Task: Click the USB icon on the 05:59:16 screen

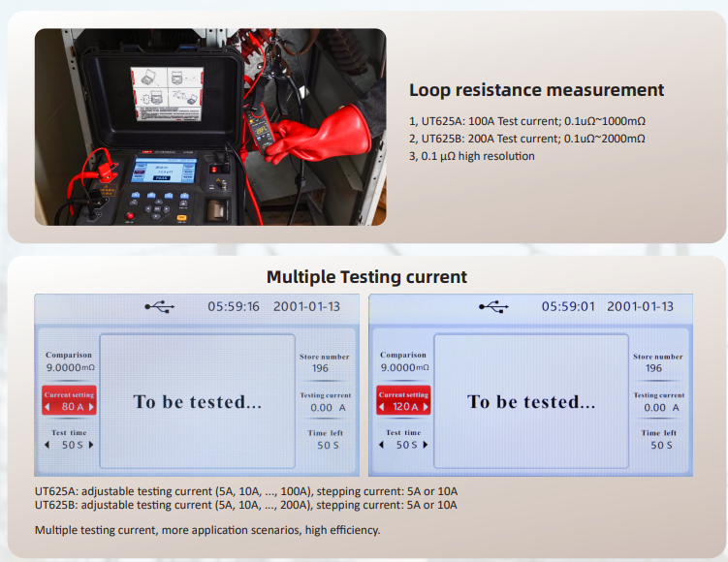Action: pyautogui.click(x=160, y=307)
